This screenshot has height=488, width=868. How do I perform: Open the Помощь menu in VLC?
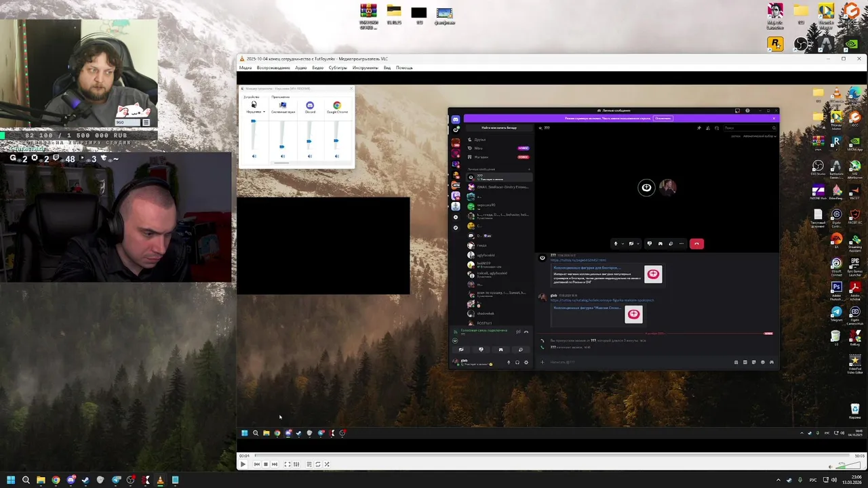(404, 68)
